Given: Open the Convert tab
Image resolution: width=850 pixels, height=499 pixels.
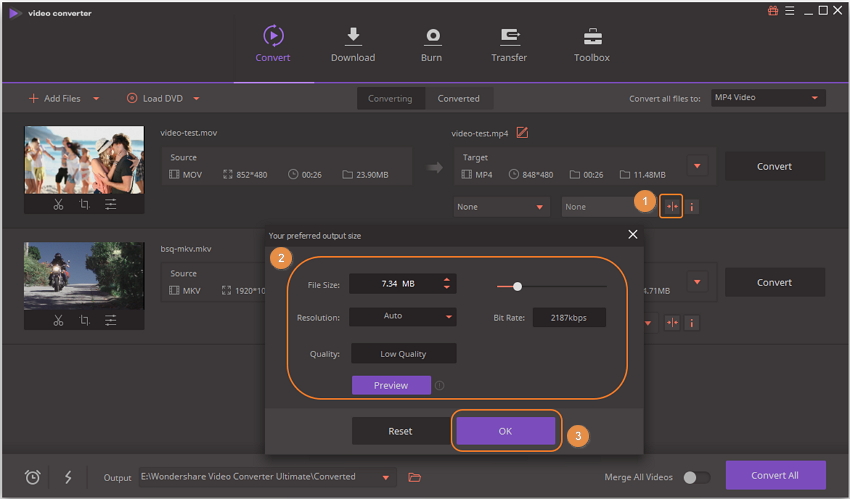Looking at the screenshot, I should [x=273, y=44].
